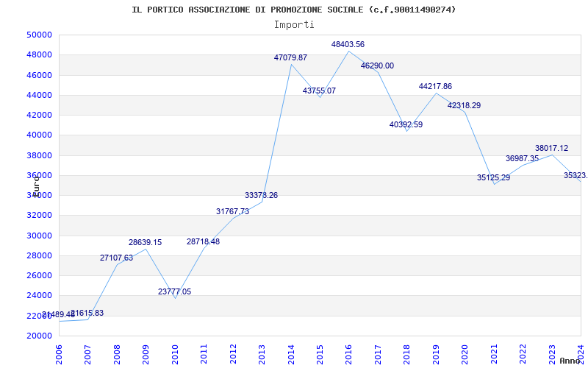Click data label 44217.86 for 2019
The height and width of the screenshot is (368, 588).
(x=435, y=86)
